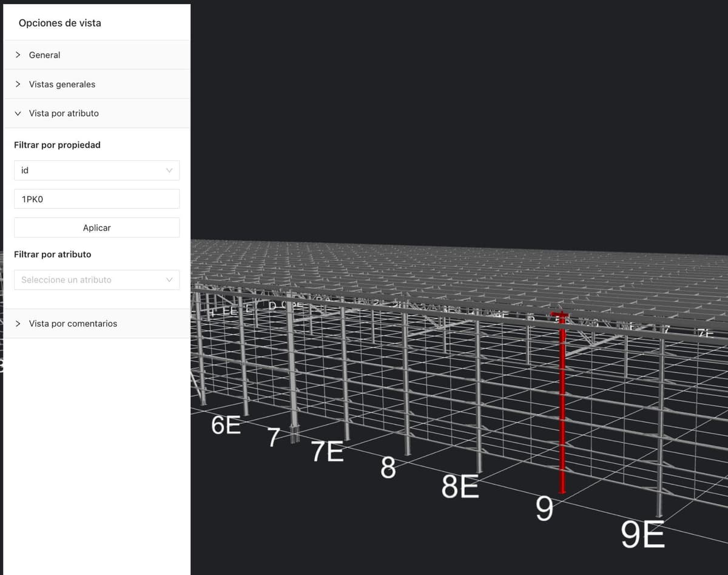The width and height of the screenshot is (728, 575).
Task: Expand Vista por comentarios section
Action: pos(96,324)
